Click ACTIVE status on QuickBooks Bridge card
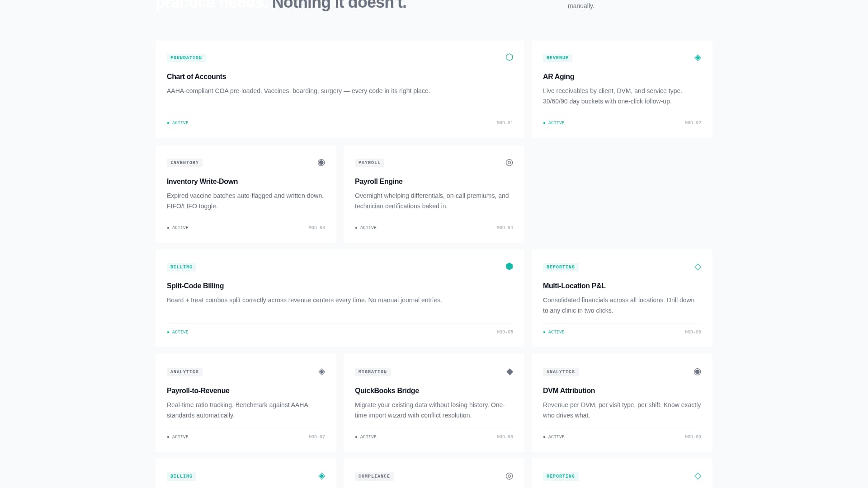This screenshot has height=488, width=868. [366, 437]
